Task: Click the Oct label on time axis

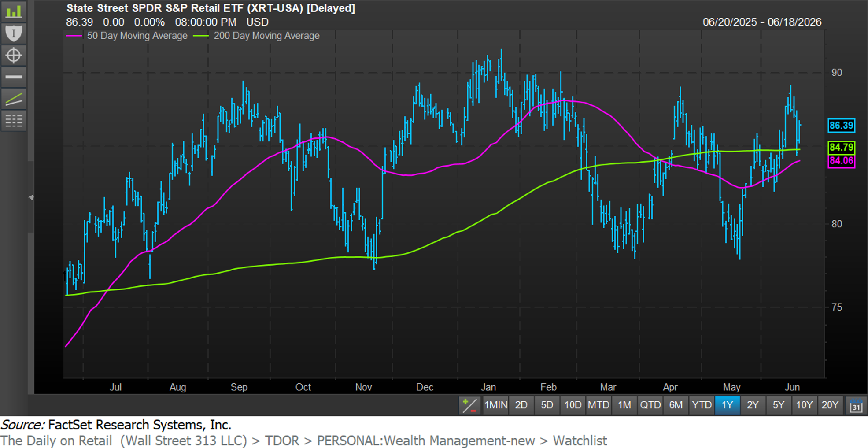Action: pos(303,387)
